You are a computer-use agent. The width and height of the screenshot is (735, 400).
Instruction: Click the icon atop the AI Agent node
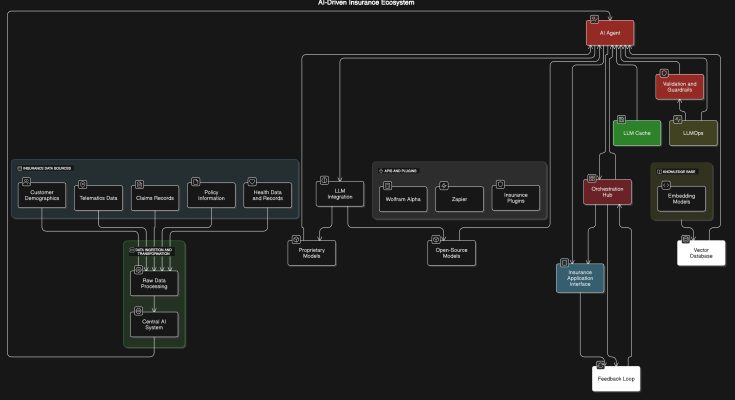[592, 19]
